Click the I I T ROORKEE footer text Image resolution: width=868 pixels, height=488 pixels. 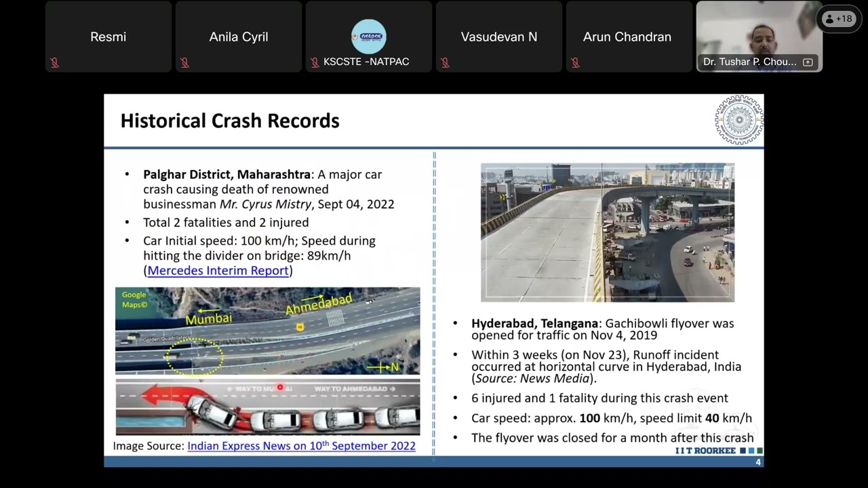705,451
